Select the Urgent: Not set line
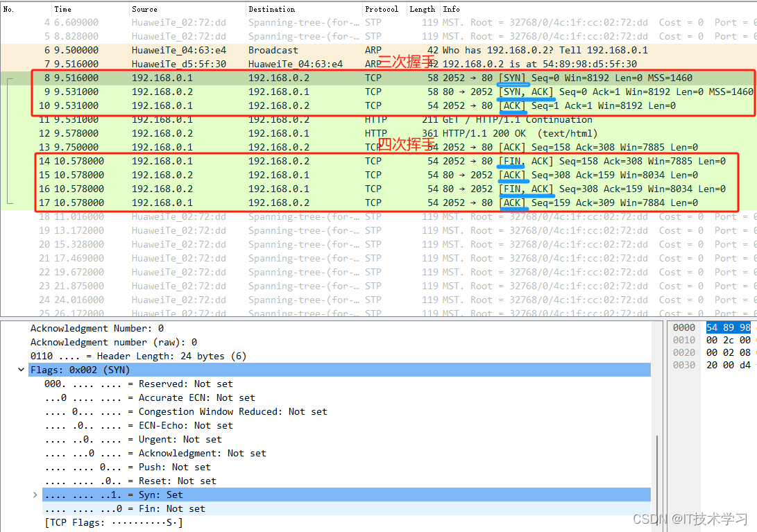 [x=133, y=440]
